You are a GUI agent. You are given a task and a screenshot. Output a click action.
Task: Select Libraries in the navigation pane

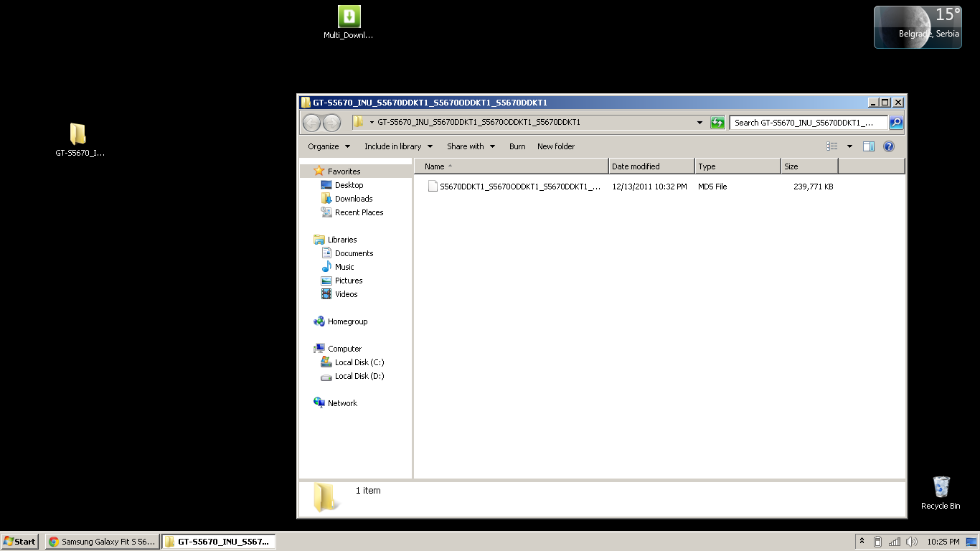click(x=342, y=240)
